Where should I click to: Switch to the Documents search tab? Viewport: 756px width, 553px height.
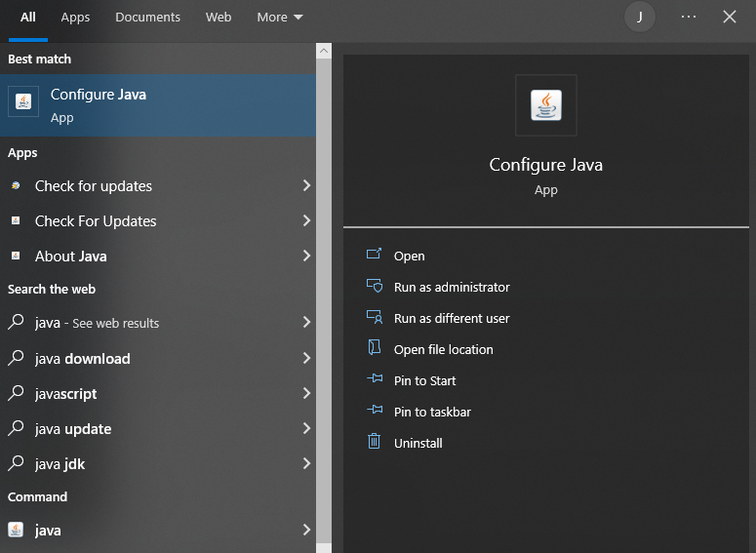tap(147, 18)
